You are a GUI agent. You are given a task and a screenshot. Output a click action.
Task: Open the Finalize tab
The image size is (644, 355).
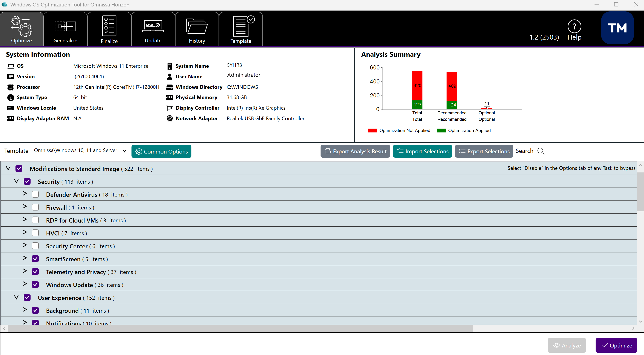(x=109, y=29)
